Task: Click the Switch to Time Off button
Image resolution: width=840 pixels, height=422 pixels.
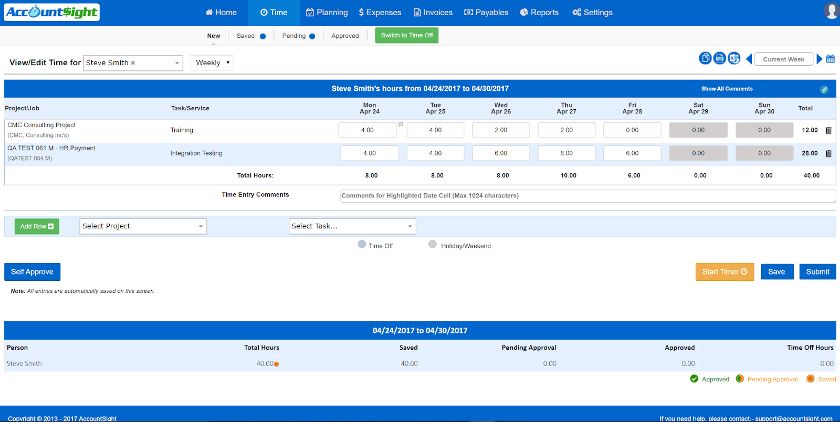Action: 407,35
